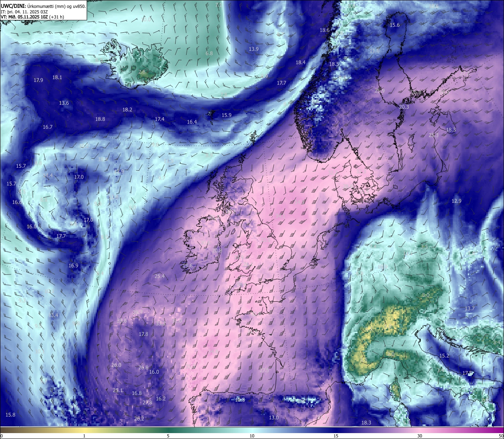Click the 15.8 value on the map
Screen dimensions: 504x439
click(x=11, y=415)
